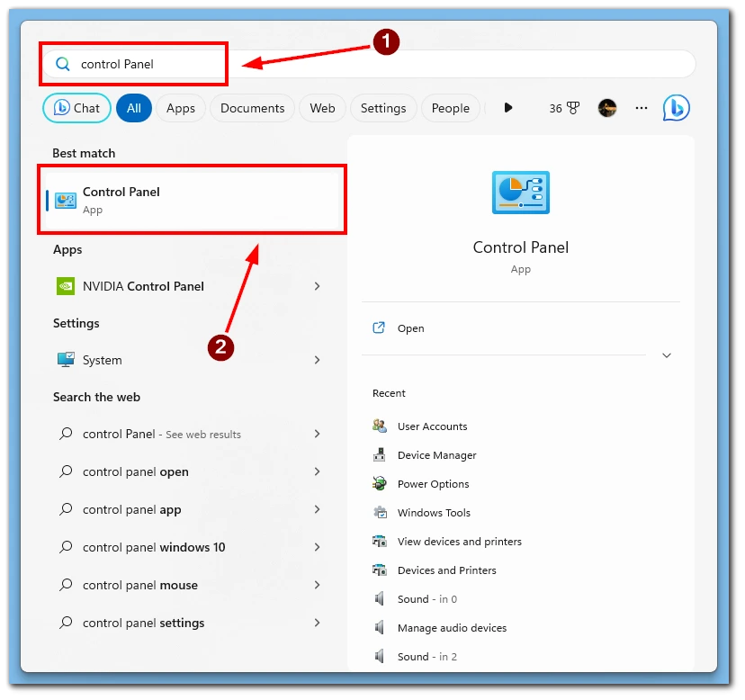Expand chevron for 'control panel windows 10'

317,547
